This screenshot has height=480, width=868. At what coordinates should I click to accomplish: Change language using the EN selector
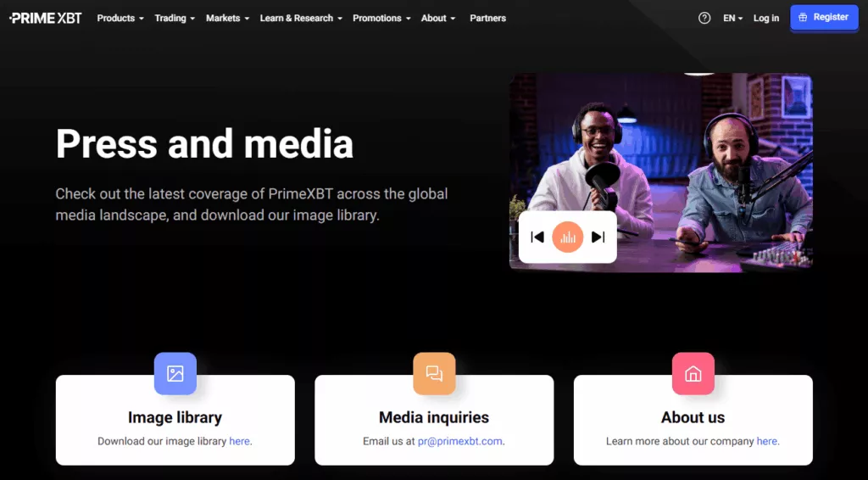(732, 19)
